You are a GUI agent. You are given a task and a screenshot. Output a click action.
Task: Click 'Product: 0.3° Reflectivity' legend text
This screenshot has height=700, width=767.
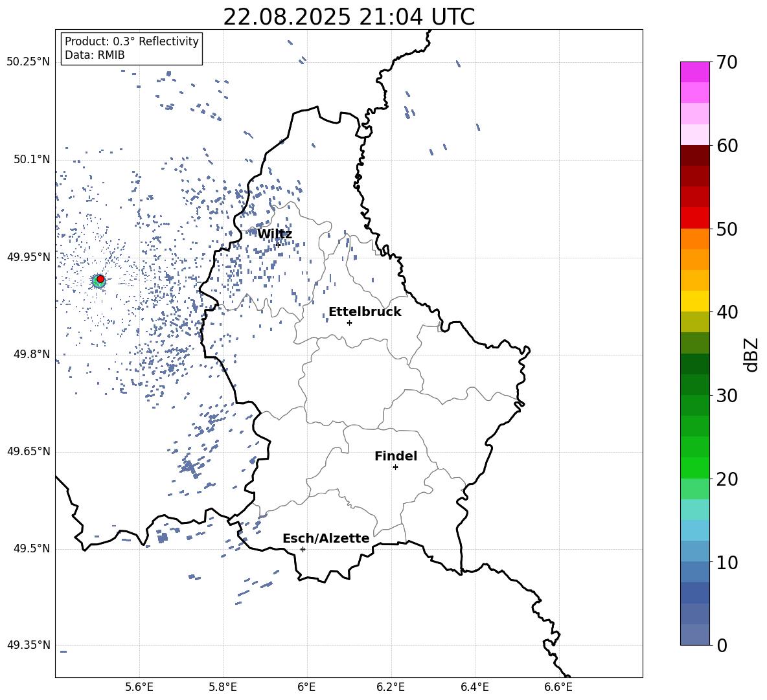(x=132, y=41)
